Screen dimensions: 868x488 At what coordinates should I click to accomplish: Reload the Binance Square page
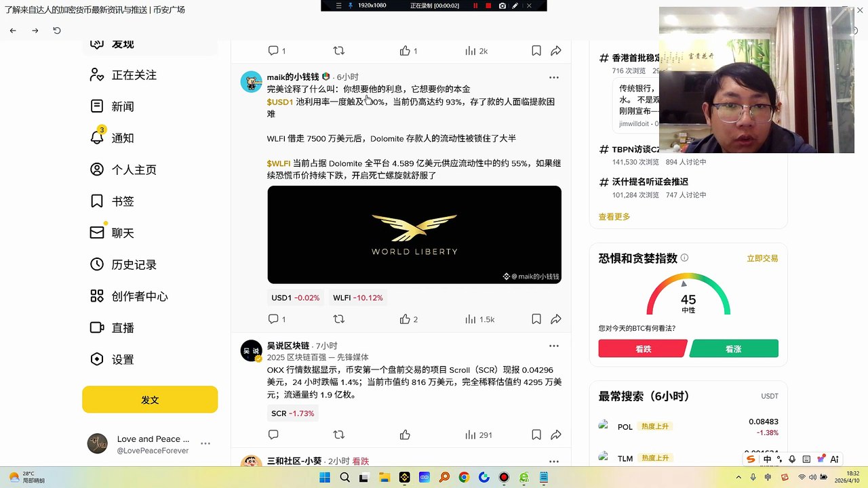point(57,30)
